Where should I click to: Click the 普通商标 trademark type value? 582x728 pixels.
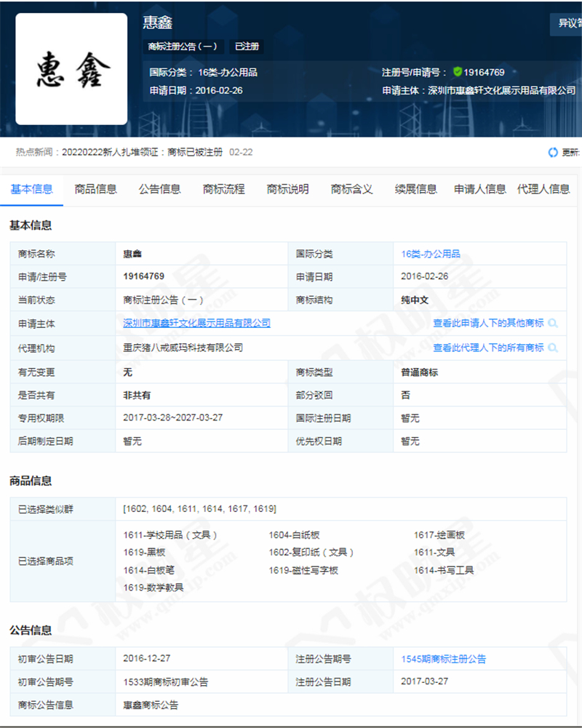click(420, 372)
